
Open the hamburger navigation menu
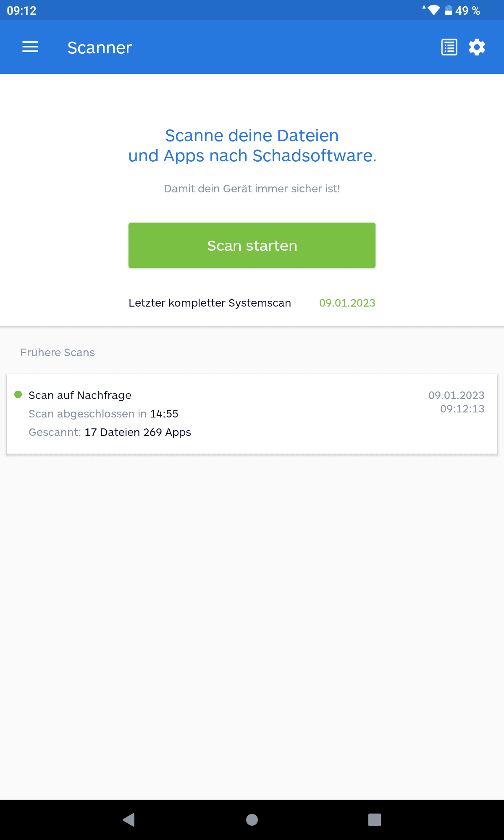pos(30,47)
